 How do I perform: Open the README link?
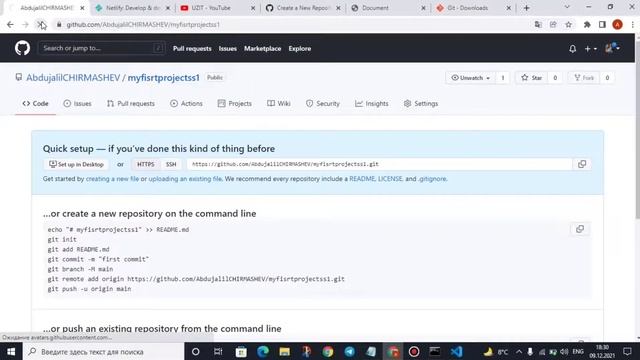pyautogui.click(x=362, y=179)
